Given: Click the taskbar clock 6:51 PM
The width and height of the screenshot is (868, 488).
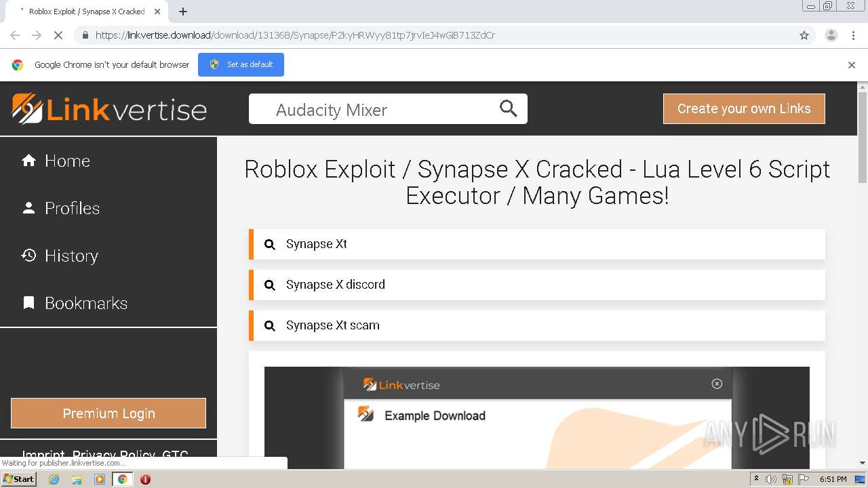Looking at the screenshot, I should 833,479.
